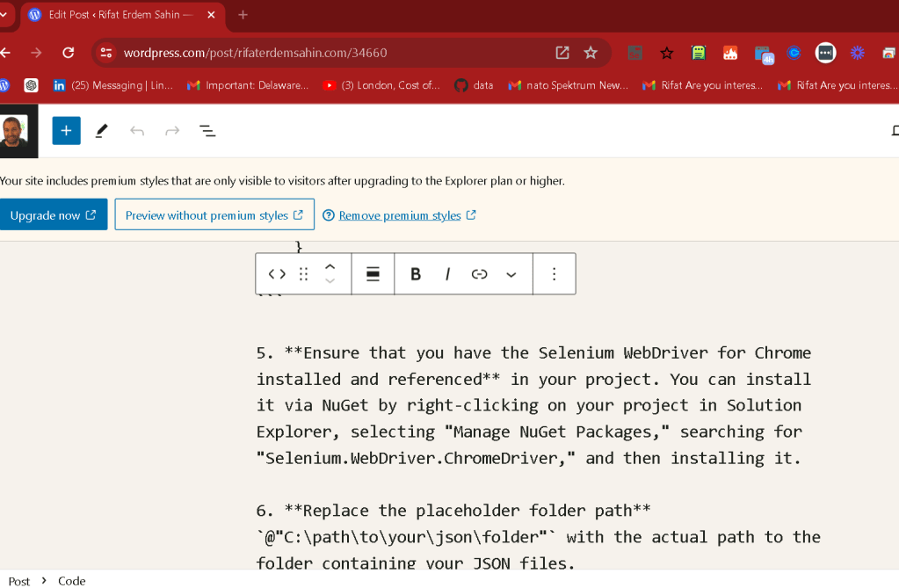
Task: Click the editor Redo arrow
Action: (172, 131)
